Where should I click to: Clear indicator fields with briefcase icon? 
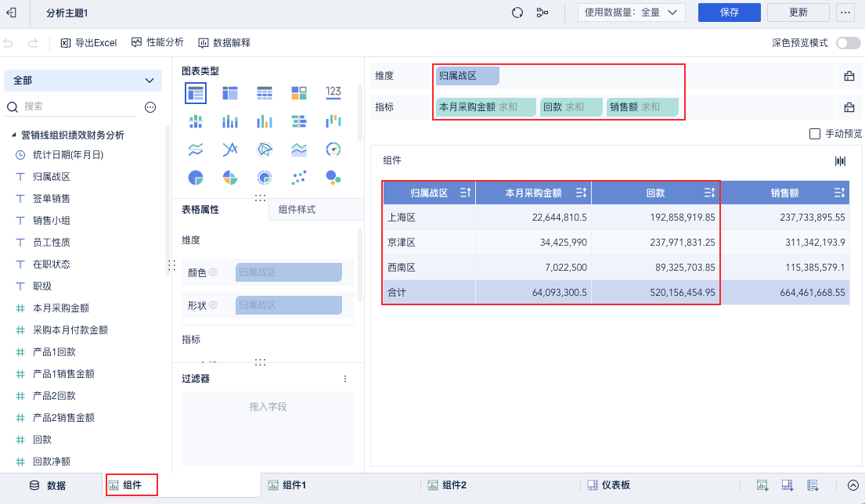(849, 107)
